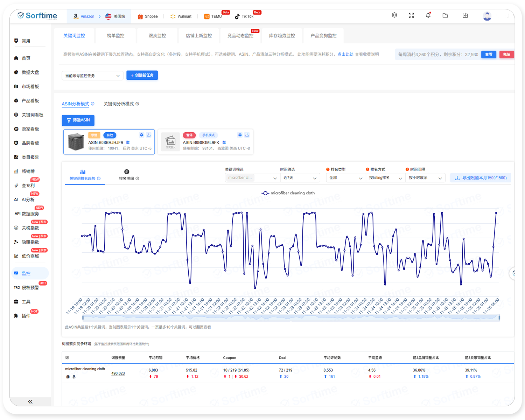525x420 pixels.
Task: Click help icon beside 排名明细
Action: pos(137,178)
